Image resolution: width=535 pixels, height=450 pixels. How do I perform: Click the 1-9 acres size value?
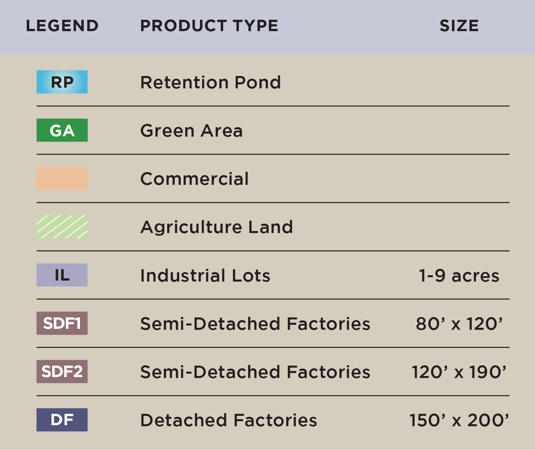[x=459, y=275]
